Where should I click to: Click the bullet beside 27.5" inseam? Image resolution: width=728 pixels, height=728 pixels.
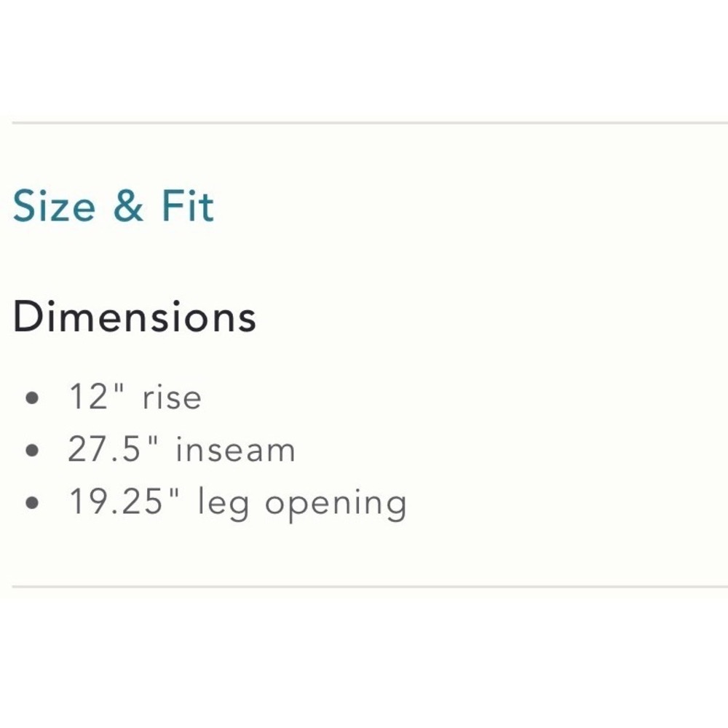point(31,451)
